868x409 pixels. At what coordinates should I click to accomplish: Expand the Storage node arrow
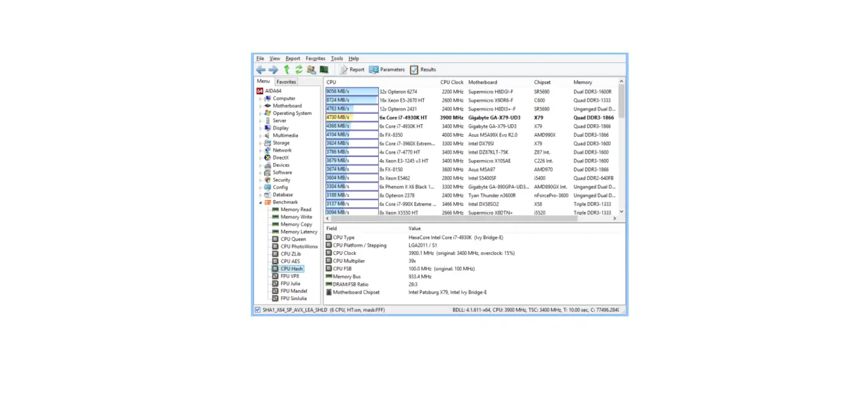(261, 143)
